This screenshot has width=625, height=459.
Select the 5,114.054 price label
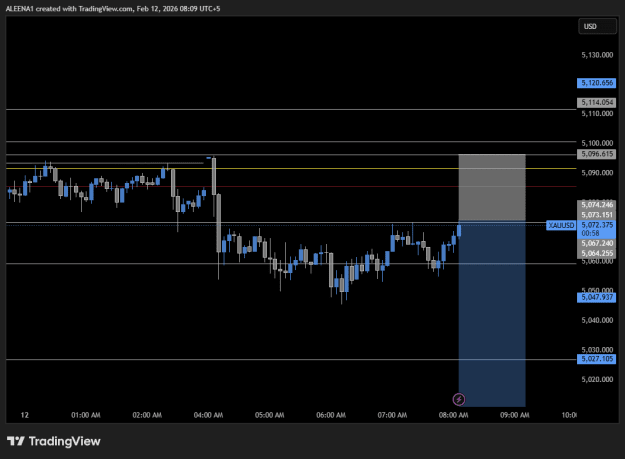[x=596, y=102]
